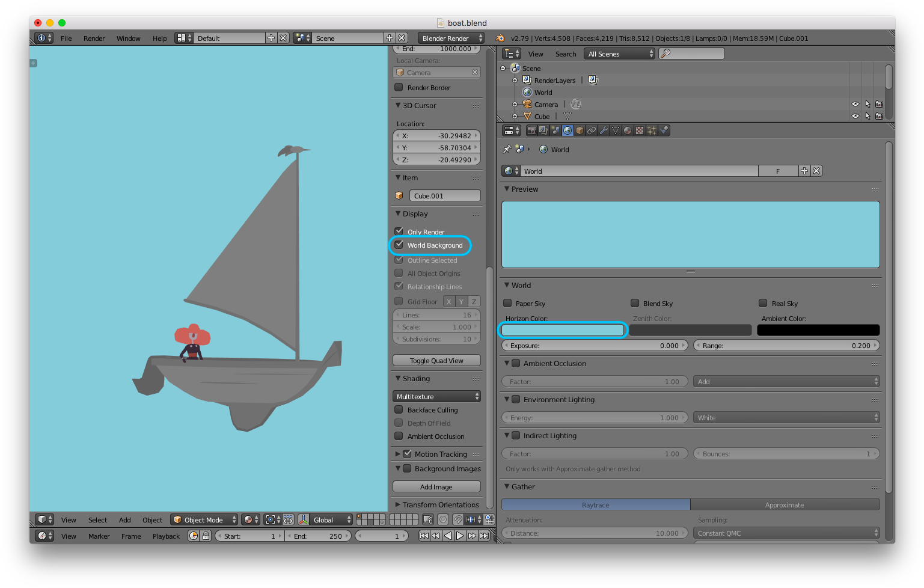
Task: Click the Constraints chain-link tab
Action: [x=592, y=130]
